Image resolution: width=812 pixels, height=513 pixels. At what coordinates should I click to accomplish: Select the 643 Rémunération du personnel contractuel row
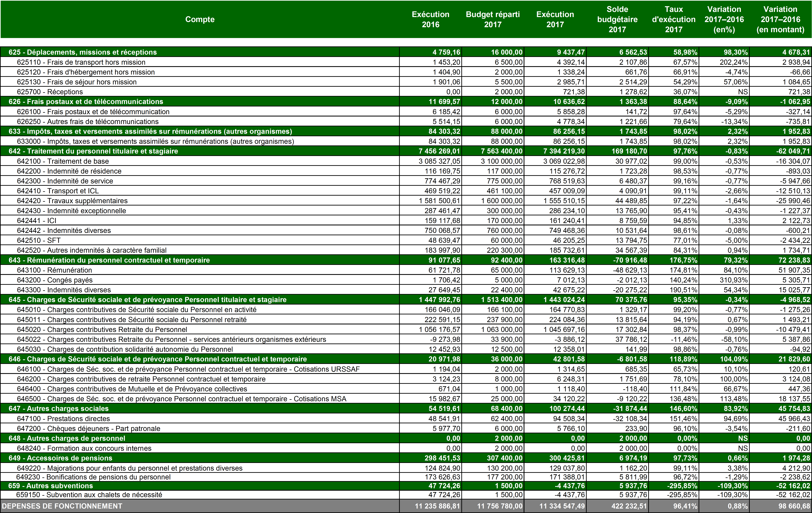point(109,260)
